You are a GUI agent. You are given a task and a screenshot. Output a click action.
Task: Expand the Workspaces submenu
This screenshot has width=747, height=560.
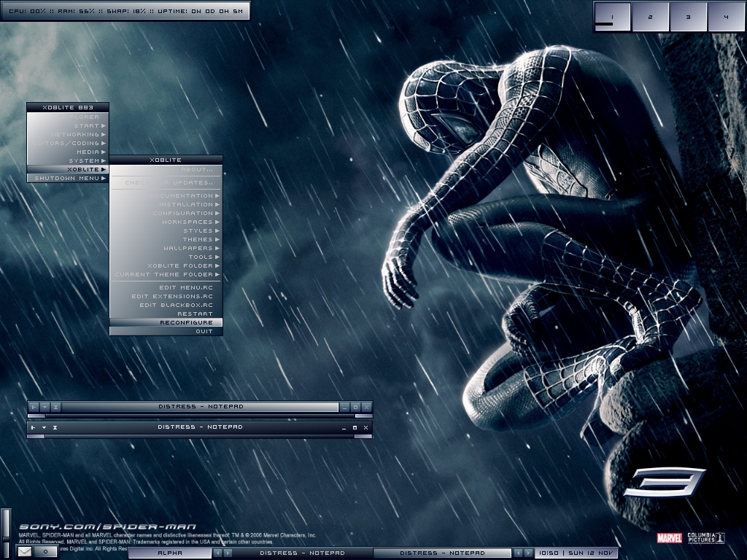pos(166,222)
